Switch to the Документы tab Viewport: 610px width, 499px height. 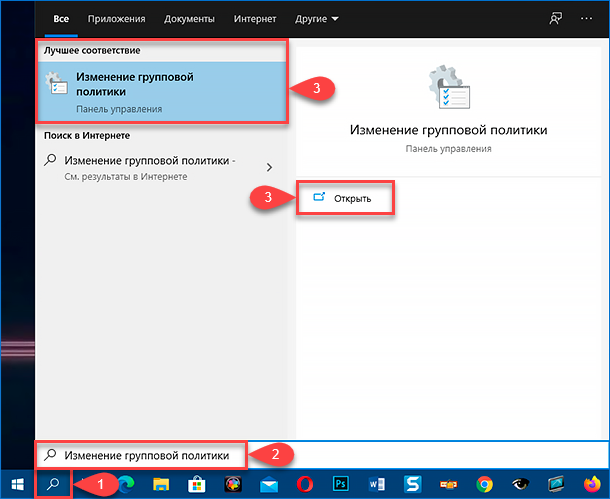[189, 19]
